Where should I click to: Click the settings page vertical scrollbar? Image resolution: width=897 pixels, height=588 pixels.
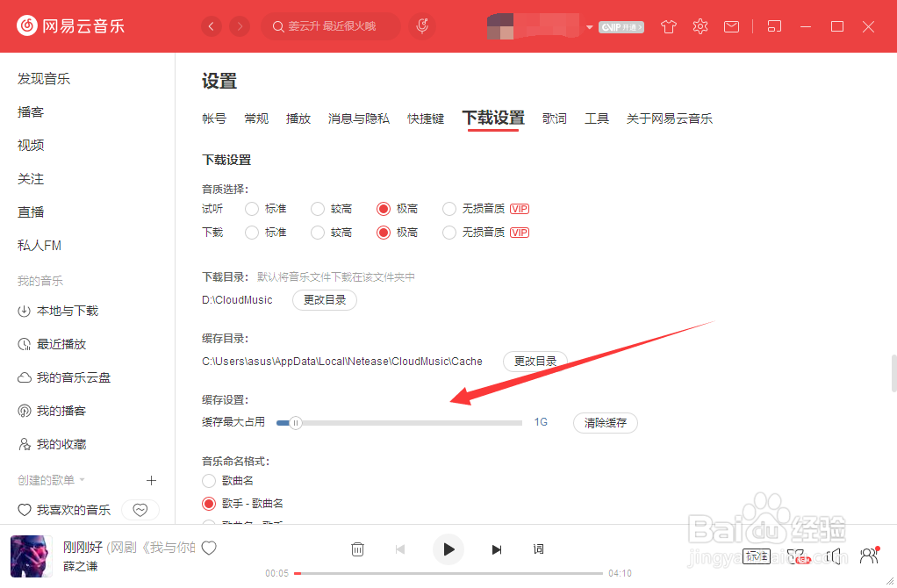point(893,373)
